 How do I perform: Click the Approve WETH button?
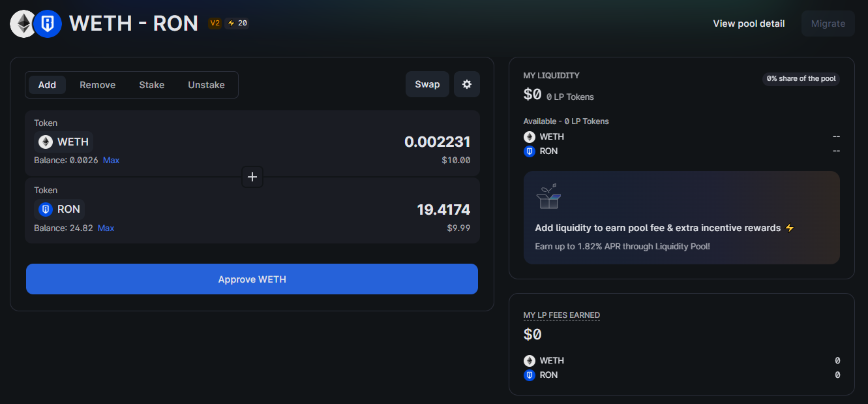coord(252,279)
